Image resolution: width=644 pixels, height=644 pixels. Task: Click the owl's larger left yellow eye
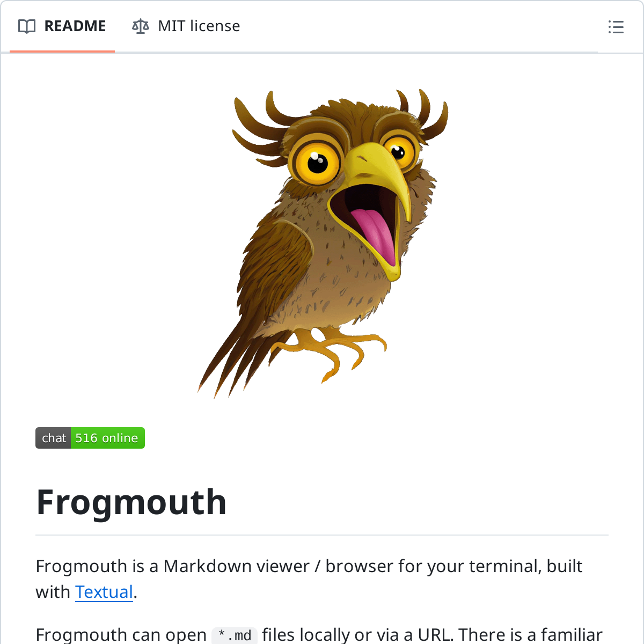point(317,160)
